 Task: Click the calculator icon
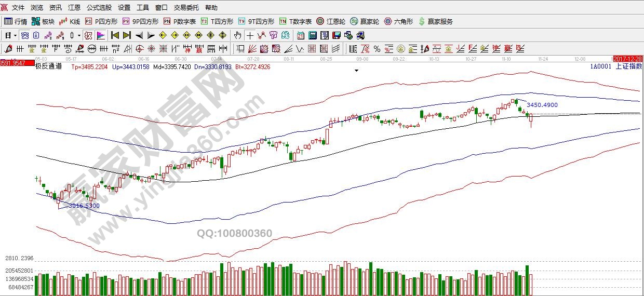[x=312, y=35]
